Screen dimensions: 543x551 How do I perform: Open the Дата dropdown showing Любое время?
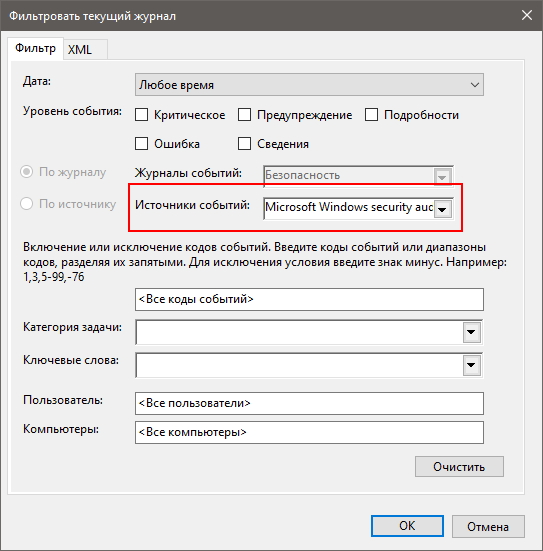309,85
